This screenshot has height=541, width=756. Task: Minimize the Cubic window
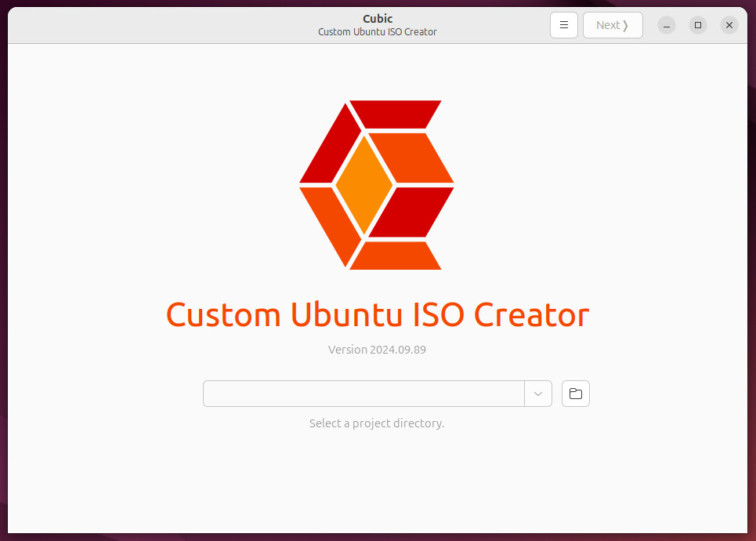coord(667,25)
